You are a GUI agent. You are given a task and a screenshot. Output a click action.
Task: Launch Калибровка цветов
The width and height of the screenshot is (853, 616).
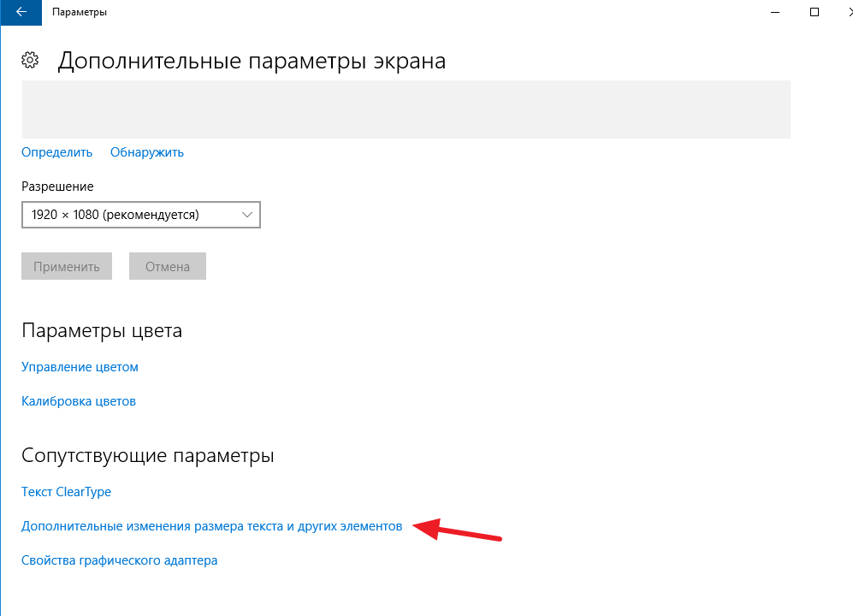(x=78, y=401)
